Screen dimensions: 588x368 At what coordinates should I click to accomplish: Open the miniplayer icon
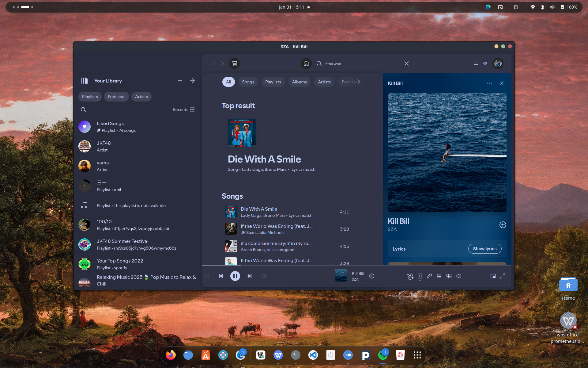point(493,276)
